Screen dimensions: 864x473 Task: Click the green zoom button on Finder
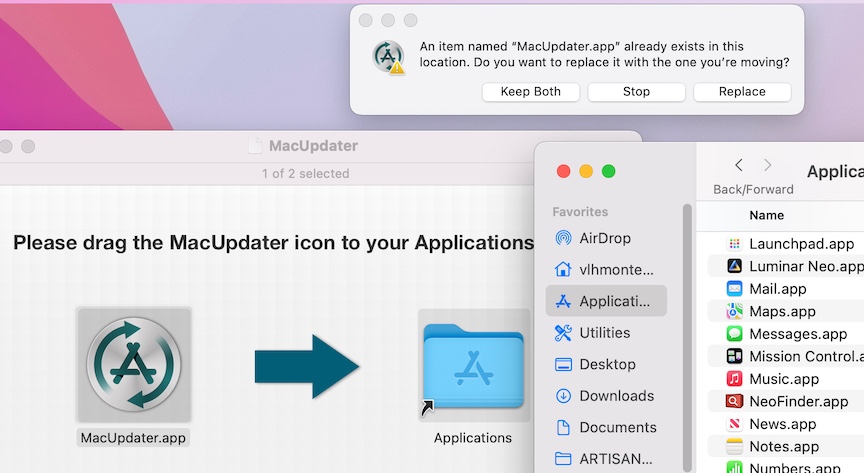click(608, 171)
